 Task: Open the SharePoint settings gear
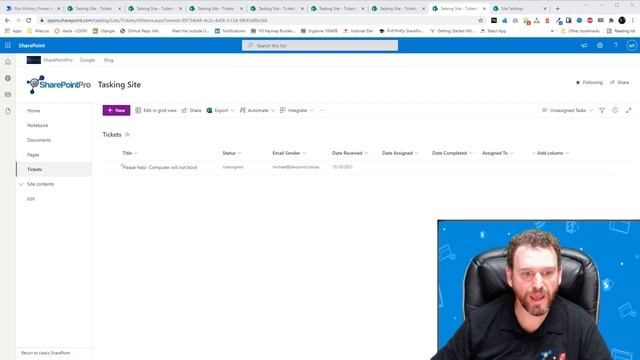point(600,45)
